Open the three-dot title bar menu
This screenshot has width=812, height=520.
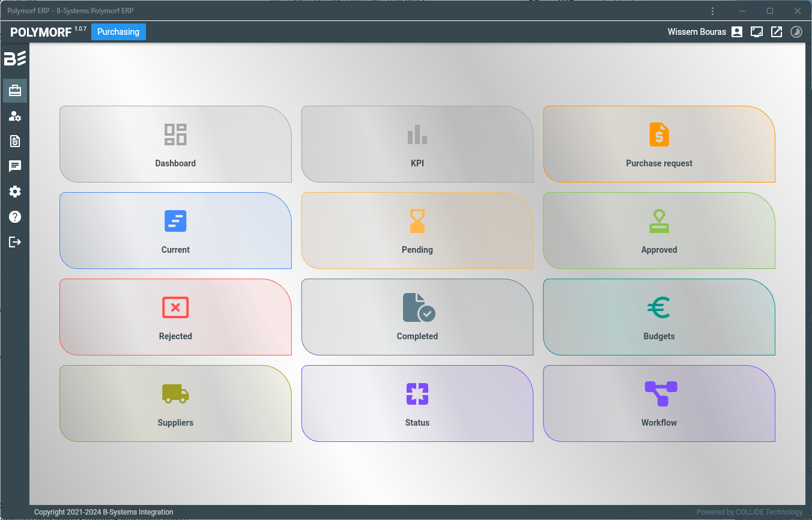tap(712, 11)
